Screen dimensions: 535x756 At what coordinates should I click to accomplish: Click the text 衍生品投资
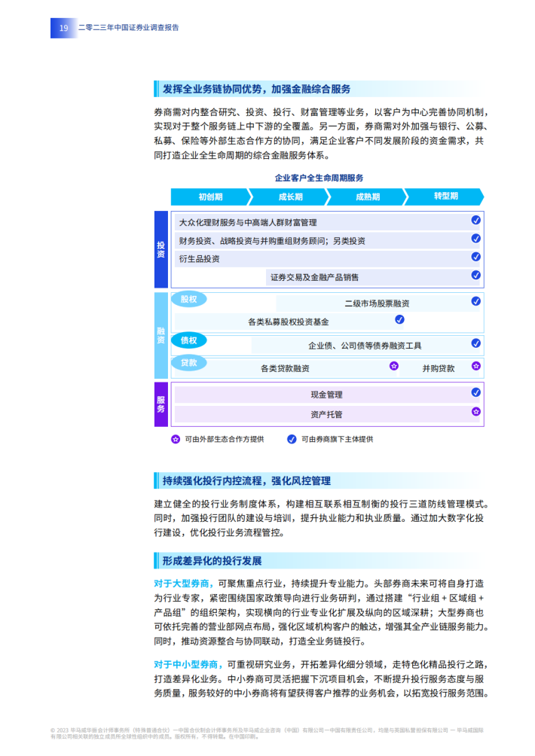coord(199,259)
